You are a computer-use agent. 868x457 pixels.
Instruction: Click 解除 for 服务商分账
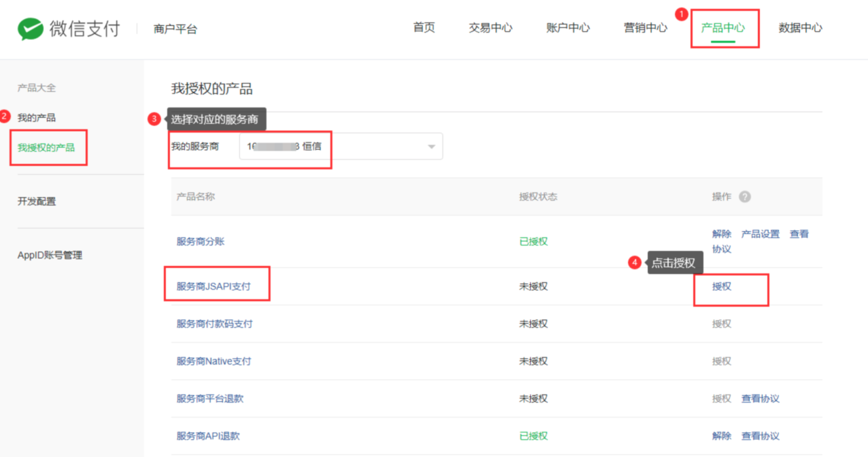tap(722, 234)
